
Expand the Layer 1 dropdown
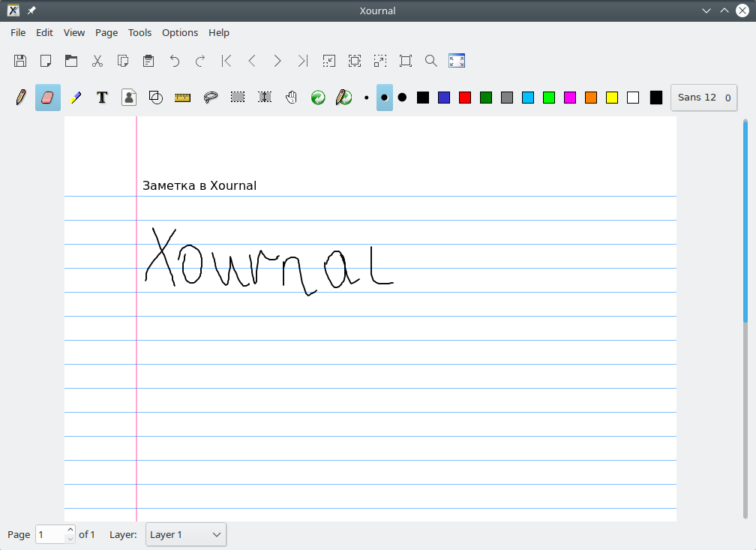tap(186, 534)
